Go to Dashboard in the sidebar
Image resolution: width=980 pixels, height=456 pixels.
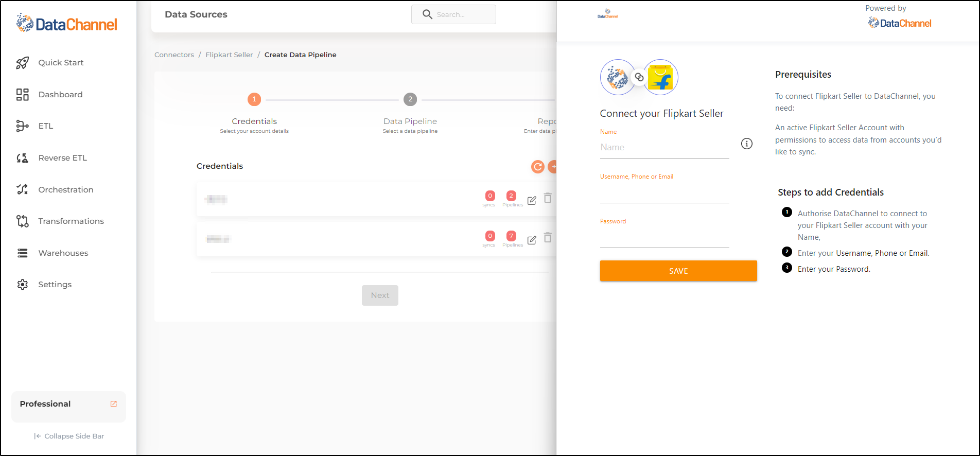[60, 95]
